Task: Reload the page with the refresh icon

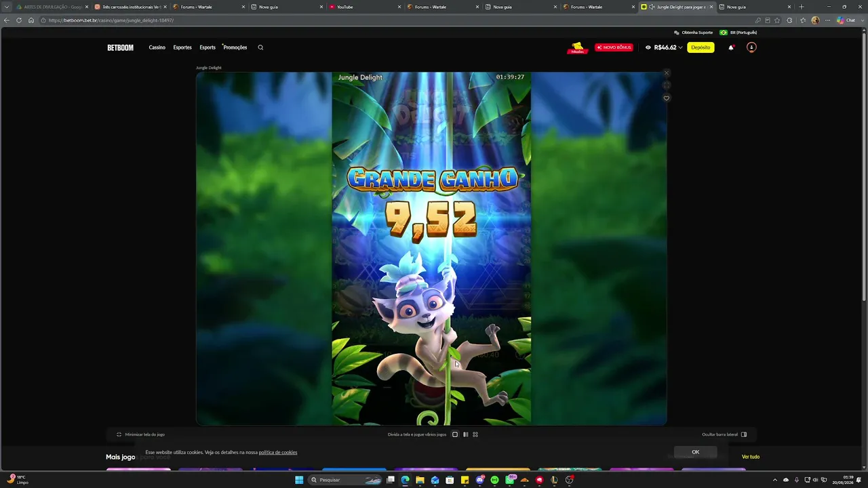Action: pyautogui.click(x=19, y=20)
